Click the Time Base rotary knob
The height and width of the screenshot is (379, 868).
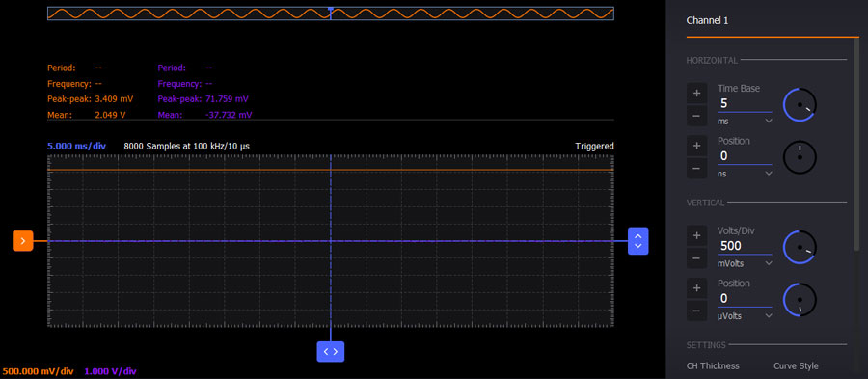[800, 104]
